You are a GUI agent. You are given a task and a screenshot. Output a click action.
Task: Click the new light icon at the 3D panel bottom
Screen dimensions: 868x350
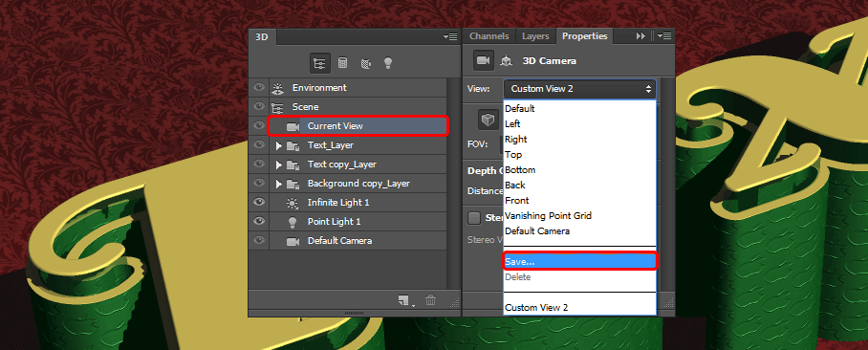coord(404,300)
